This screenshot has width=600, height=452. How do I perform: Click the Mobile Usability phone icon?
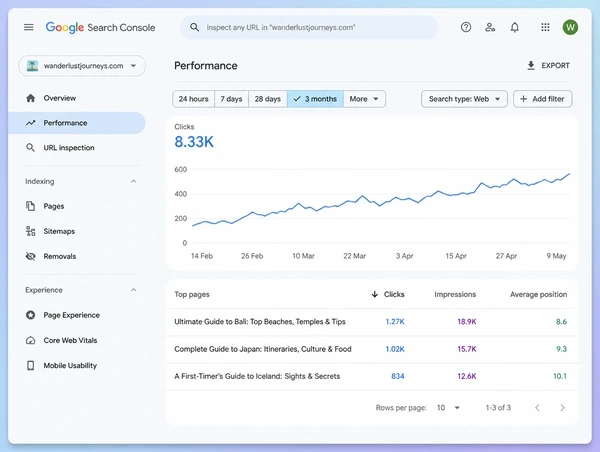click(31, 365)
